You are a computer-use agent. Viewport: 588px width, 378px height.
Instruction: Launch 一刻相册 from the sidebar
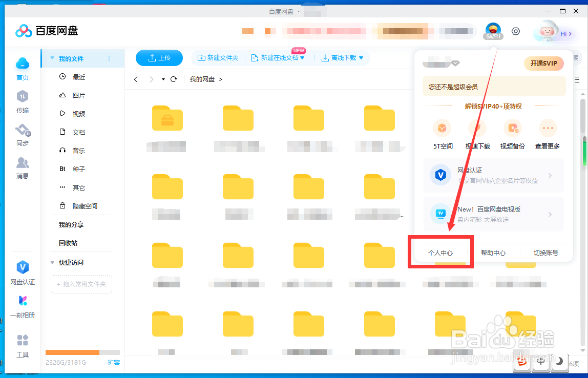click(22, 306)
